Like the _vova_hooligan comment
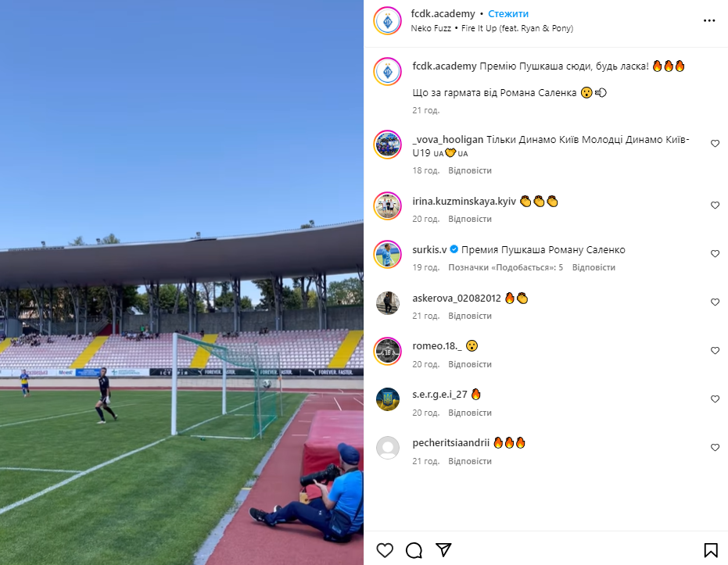 click(715, 144)
